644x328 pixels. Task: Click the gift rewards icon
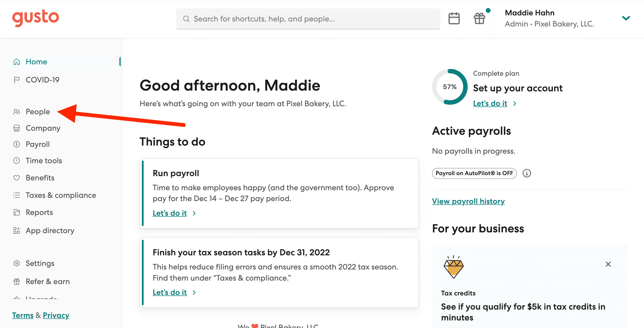click(x=479, y=18)
